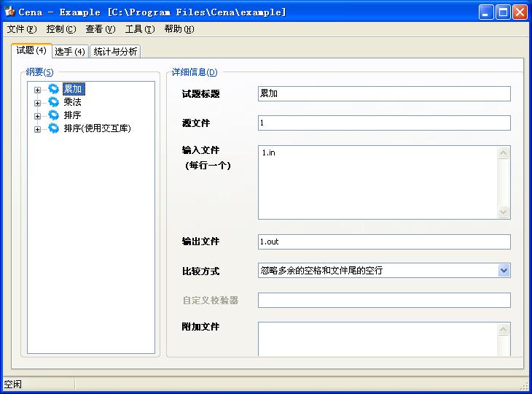The width and height of the screenshot is (532, 394).
Task: Switch to the 统计与分析 tab
Action: click(x=115, y=52)
